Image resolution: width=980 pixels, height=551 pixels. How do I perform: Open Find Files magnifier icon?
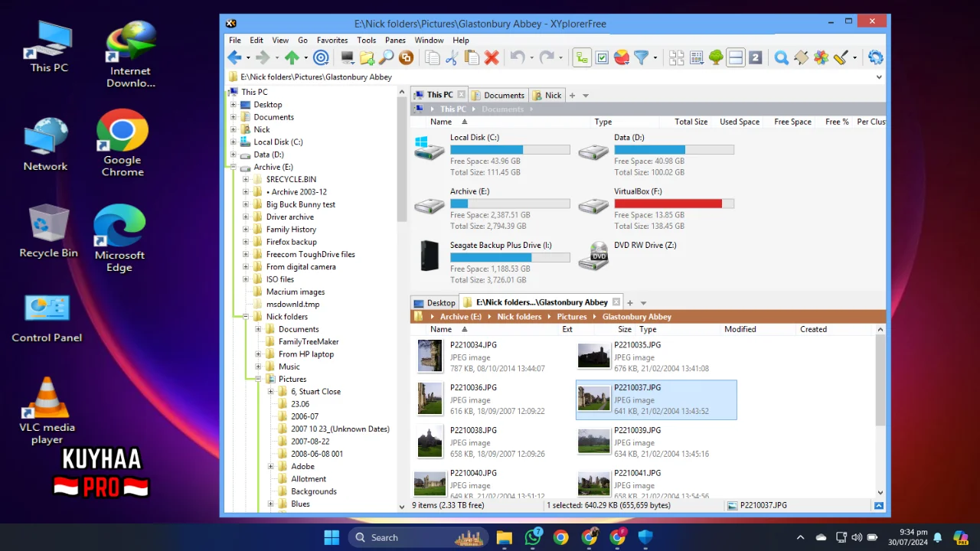click(x=387, y=57)
